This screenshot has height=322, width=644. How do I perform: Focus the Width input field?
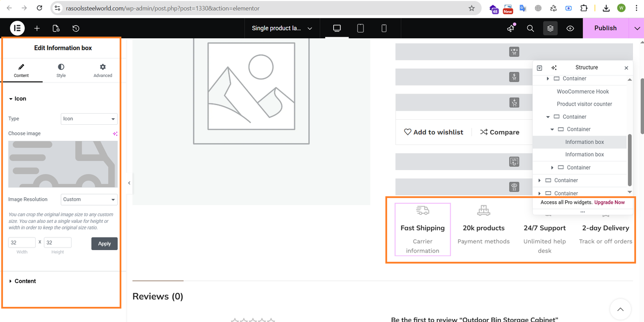click(x=22, y=243)
